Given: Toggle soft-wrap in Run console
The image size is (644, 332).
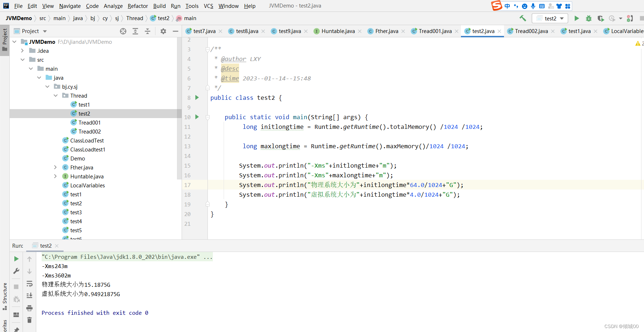Looking at the screenshot, I should click(29, 284).
